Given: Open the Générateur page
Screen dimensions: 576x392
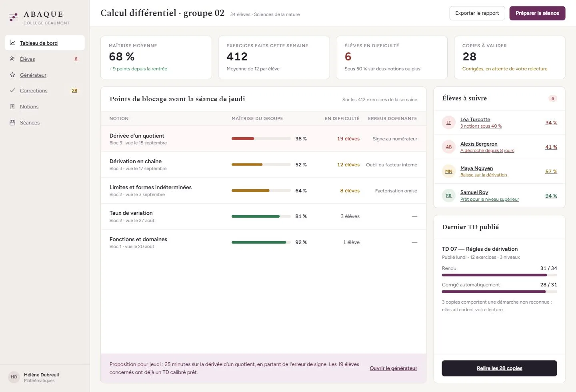Looking at the screenshot, I should [45, 75].
